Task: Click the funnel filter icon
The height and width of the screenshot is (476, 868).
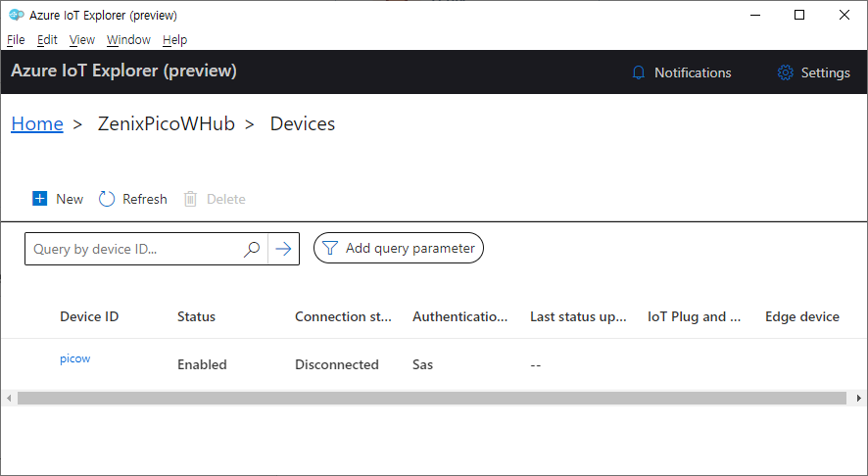Action: (330, 248)
